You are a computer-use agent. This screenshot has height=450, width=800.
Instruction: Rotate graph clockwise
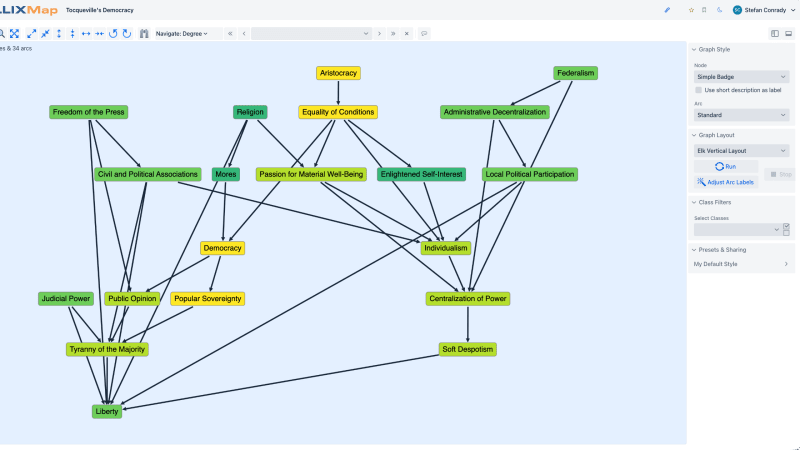[127, 34]
